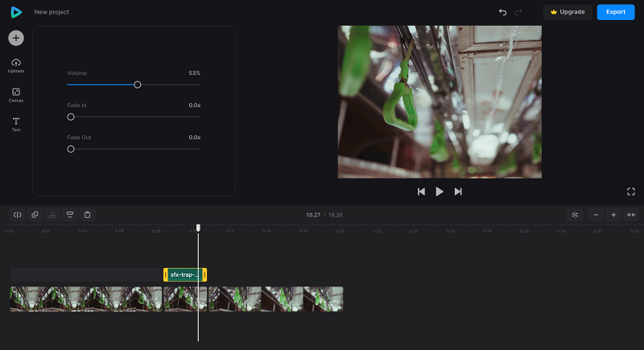Select the sfx-trap audio clip
The height and width of the screenshot is (350, 644).
[x=185, y=274]
